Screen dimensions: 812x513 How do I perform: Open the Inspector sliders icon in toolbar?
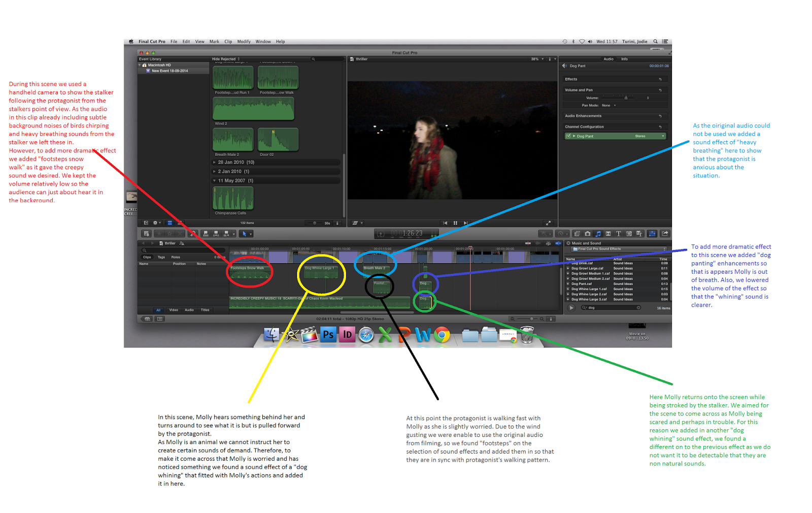(652, 234)
